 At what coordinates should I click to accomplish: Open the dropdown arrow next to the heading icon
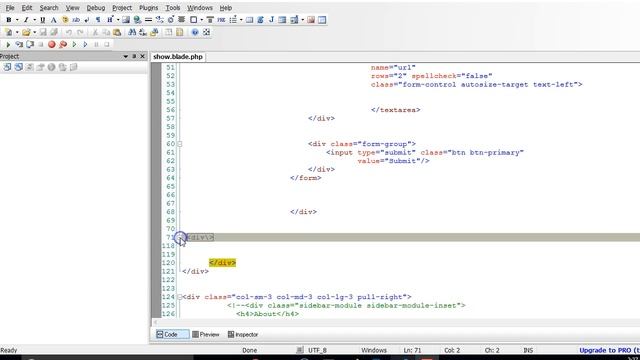pos(118,20)
